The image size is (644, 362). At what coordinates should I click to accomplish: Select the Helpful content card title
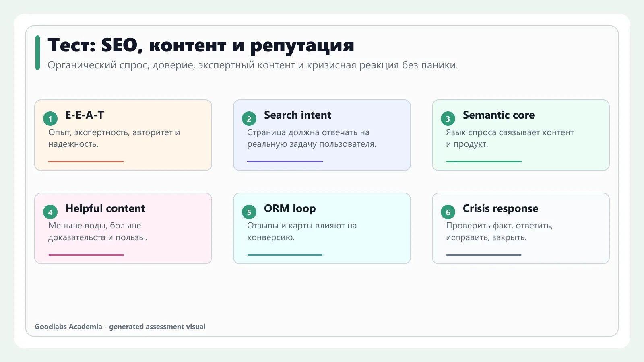105,208
